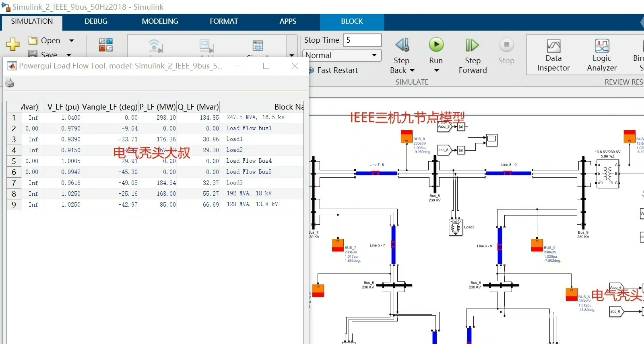Select the BUS_9 load flow bus block
The width and height of the screenshot is (644, 344).
[x=537, y=245]
